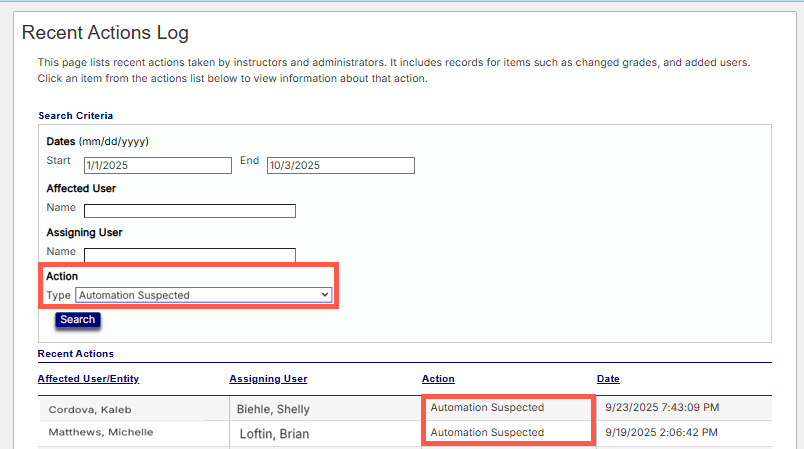The height and width of the screenshot is (449, 804).
Task: Focus the Assigning User Name field
Action: click(189, 254)
